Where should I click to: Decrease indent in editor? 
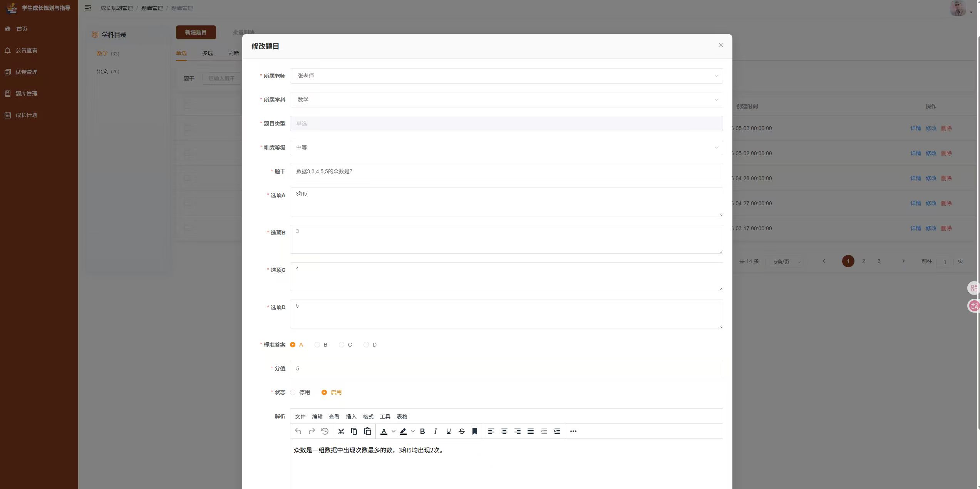click(544, 431)
